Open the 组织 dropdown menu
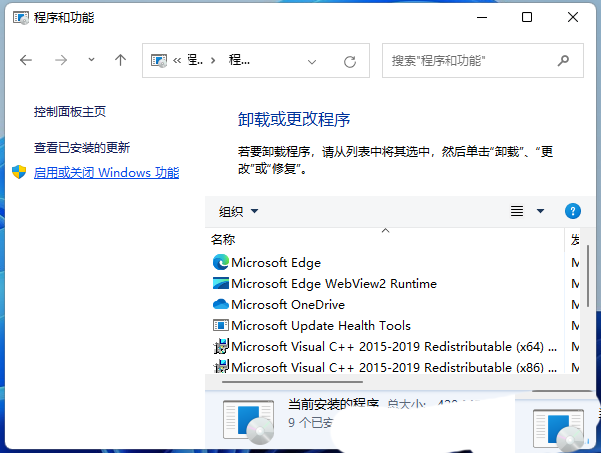 (239, 211)
